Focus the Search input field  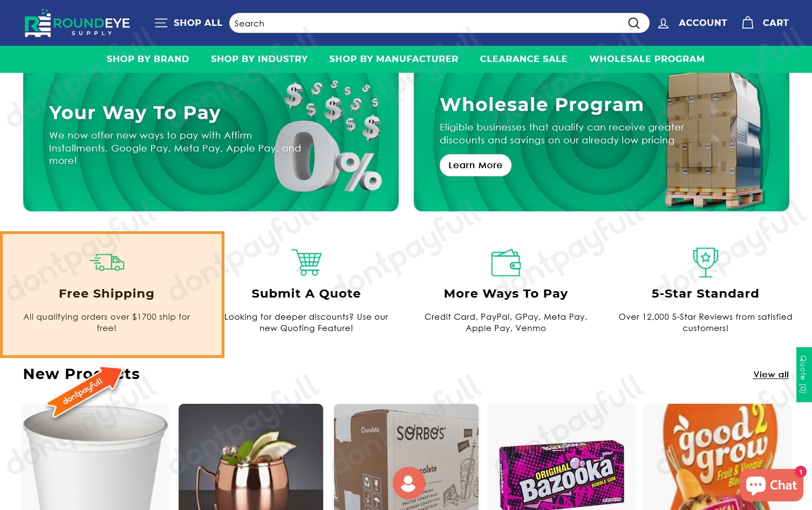[x=426, y=23]
